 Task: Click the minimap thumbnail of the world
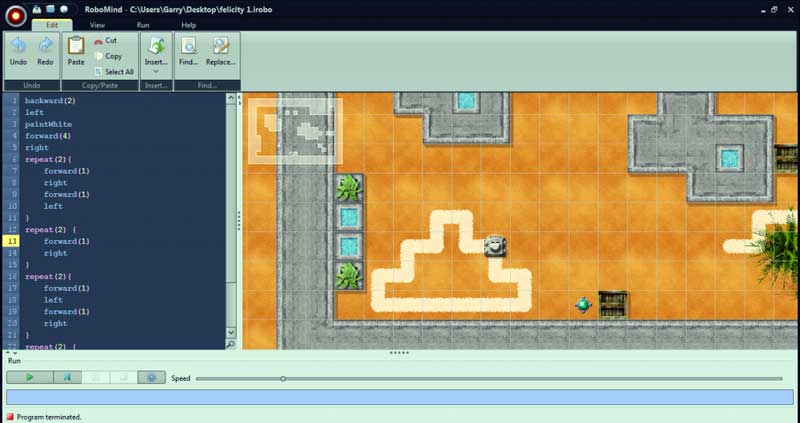click(x=295, y=130)
